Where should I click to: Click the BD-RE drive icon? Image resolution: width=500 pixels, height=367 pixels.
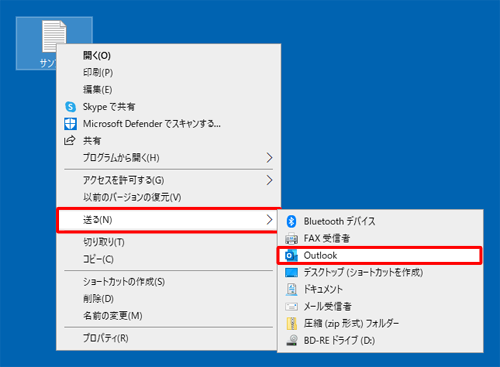point(292,340)
